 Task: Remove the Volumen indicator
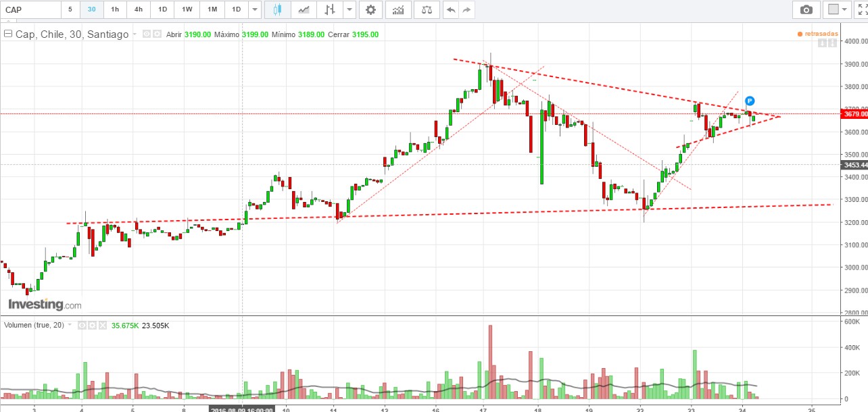(x=103, y=325)
